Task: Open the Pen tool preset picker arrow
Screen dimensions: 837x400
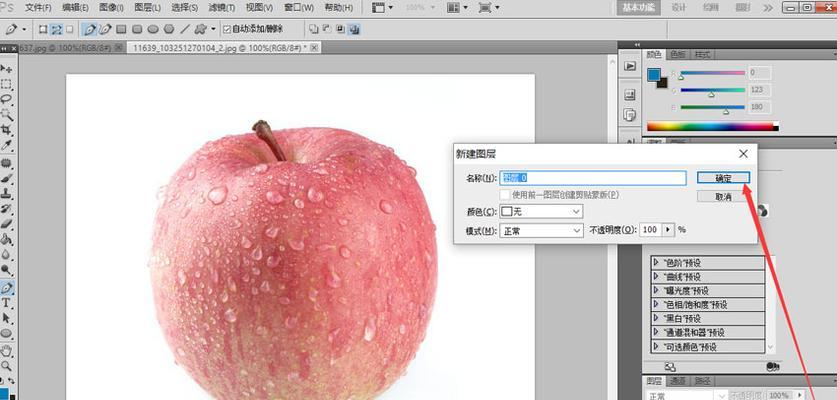Action: pos(25,29)
